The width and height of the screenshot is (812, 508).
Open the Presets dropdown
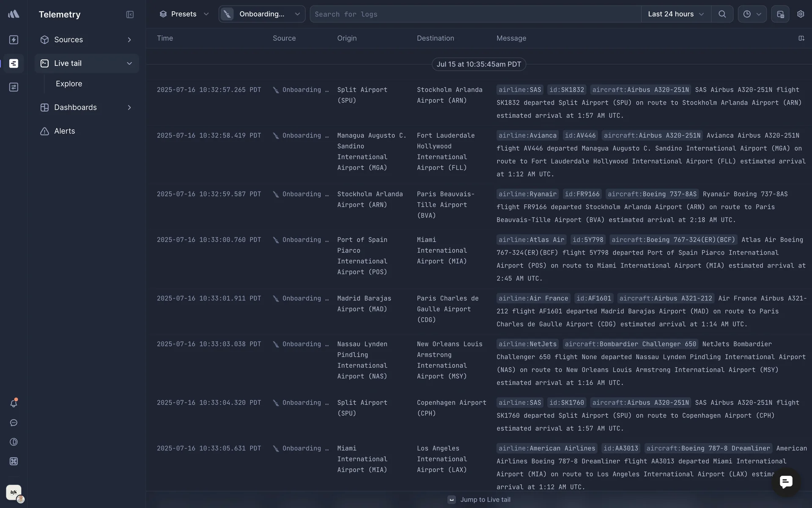point(184,14)
